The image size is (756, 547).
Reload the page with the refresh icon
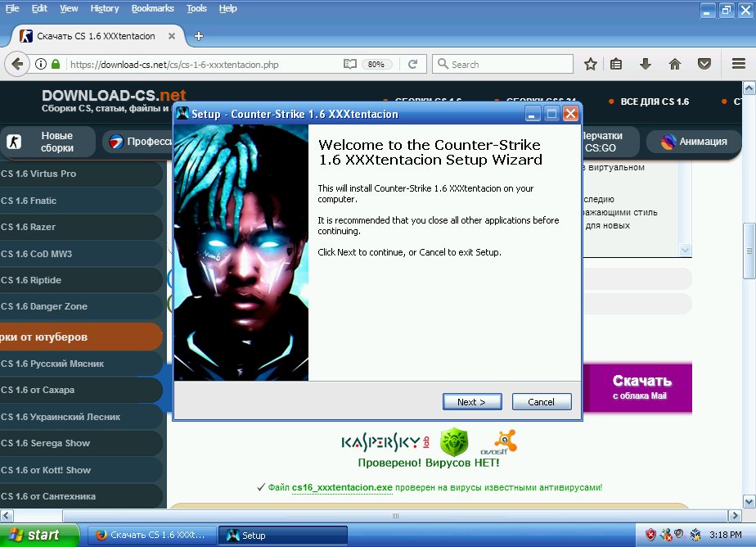coord(412,64)
